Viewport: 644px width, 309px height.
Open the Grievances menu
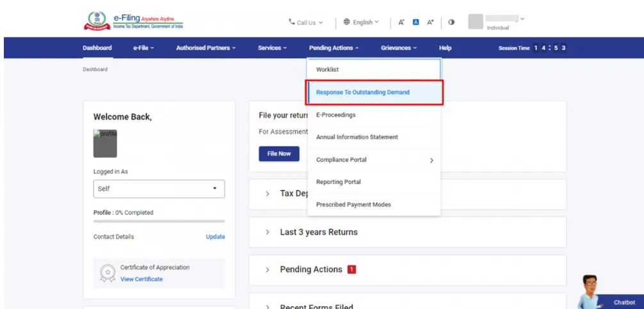[x=398, y=47]
